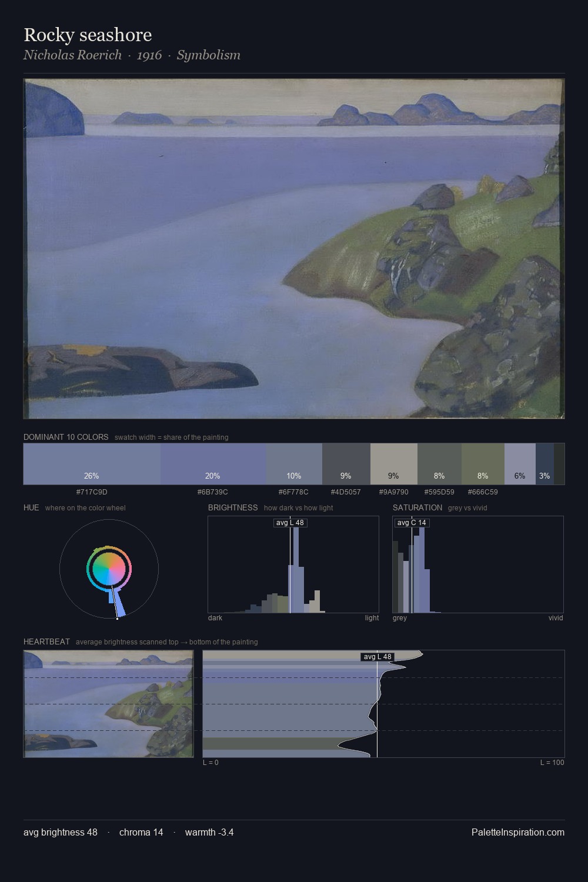This screenshot has width=588, height=882.
Task: Pick the olive 8% swatch above #666C59
Action: pyautogui.click(x=483, y=464)
